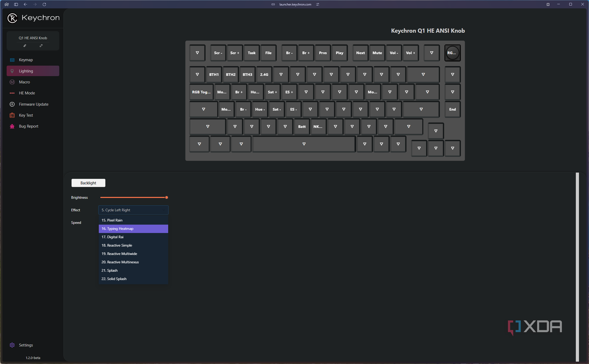Click the browser back arrow

click(25, 4)
